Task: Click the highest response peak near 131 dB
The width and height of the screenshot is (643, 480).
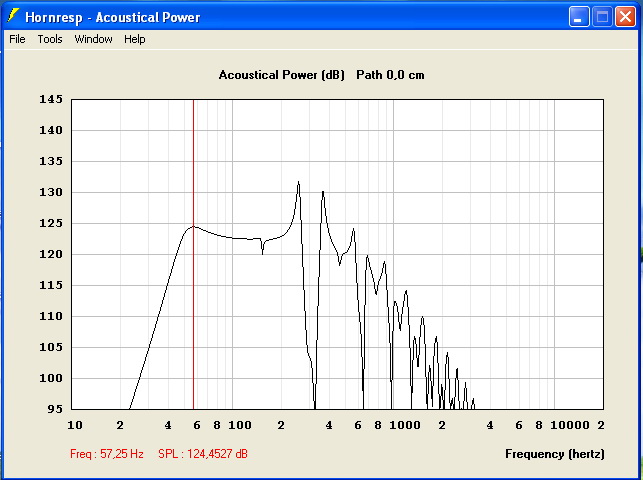Action: click(x=299, y=182)
